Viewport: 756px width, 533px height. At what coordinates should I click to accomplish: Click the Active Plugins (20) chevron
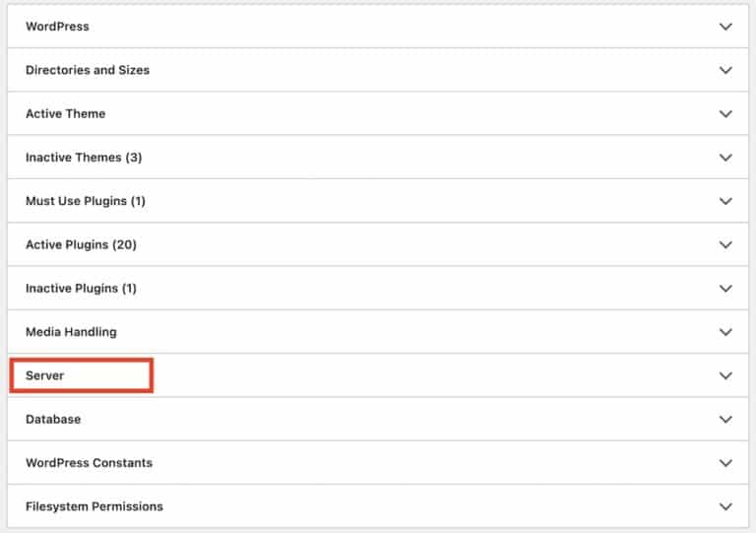[725, 245]
